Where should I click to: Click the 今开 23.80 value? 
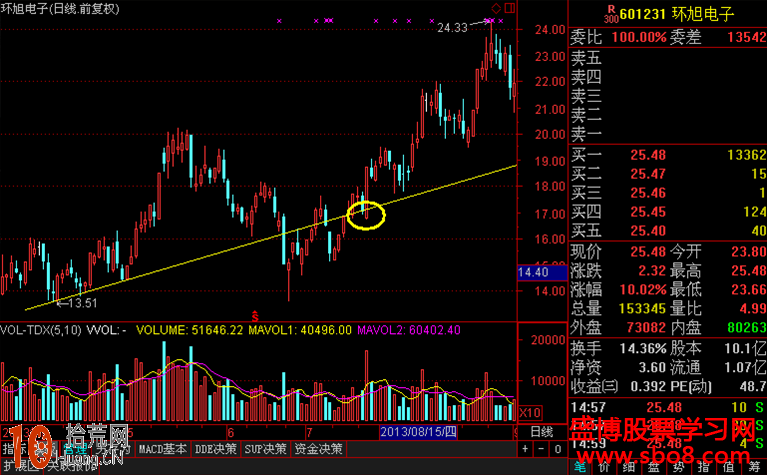click(748, 252)
